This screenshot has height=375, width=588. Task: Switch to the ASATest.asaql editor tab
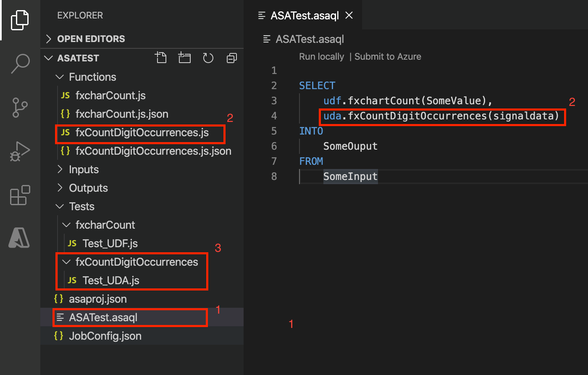(304, 16)
